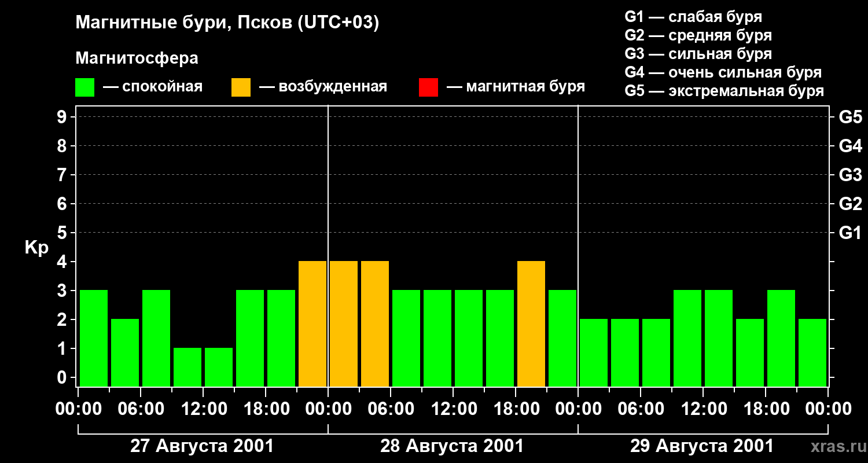Click the 28 Августа 12:00–15:00 green bar
The width and height of the screenshot is (868, 463).
coord(469,339)
